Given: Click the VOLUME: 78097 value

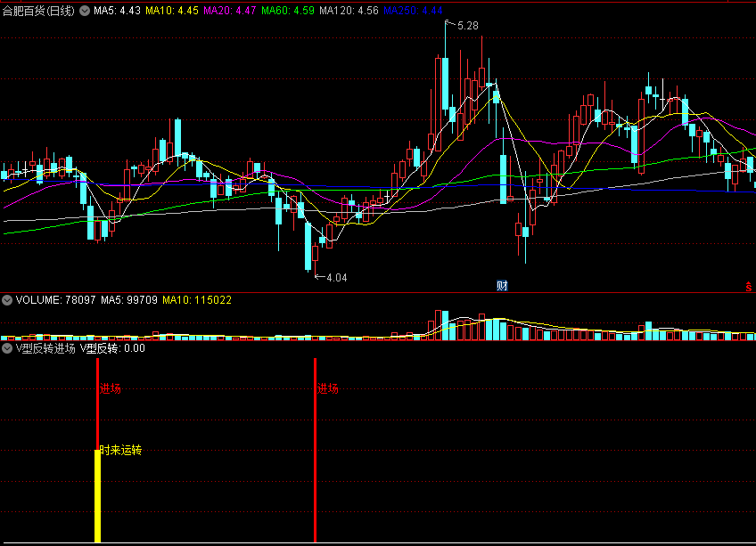Looking at the screenshot, I should (55, 300).
